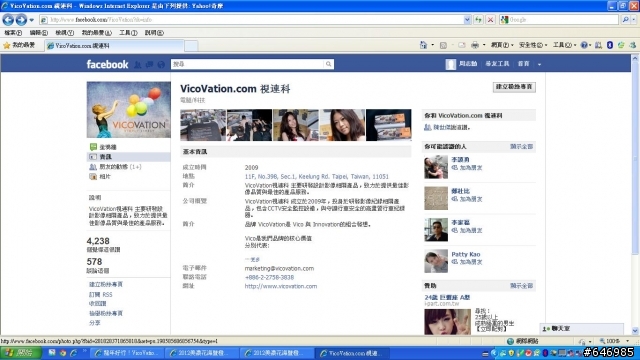Click the page vertical scrollbar down arrow
The image size is (640, 360).
tap(635, 331)
